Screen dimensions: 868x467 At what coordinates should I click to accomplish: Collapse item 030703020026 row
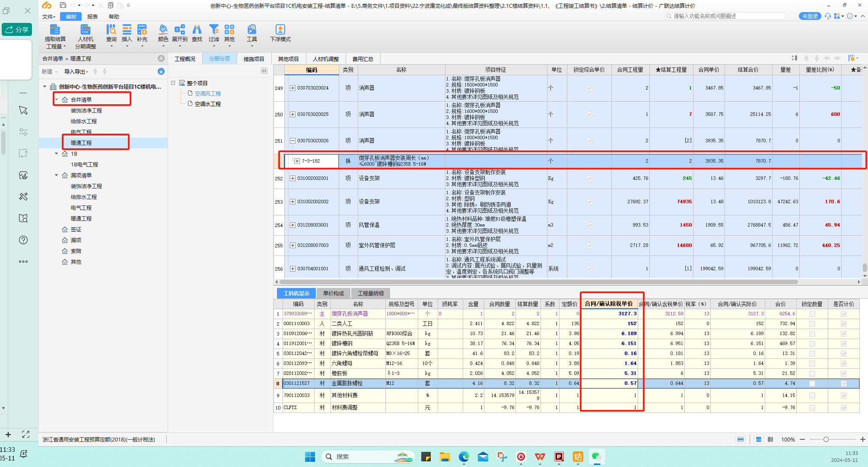pos(293,141)
